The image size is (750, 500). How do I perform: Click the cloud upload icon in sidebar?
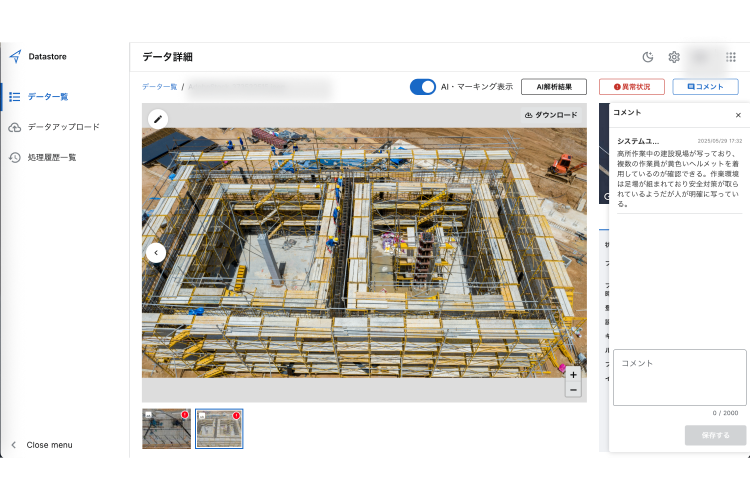[x=15, y=127]
